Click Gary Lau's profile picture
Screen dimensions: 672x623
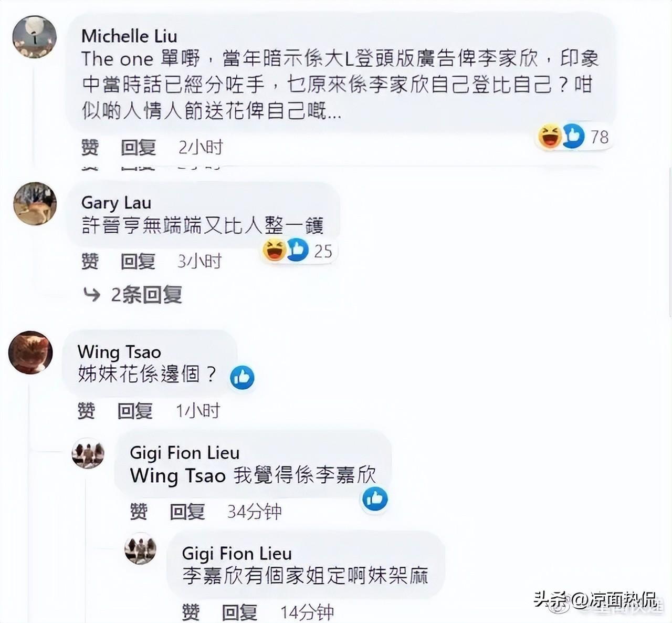point(35,204)
